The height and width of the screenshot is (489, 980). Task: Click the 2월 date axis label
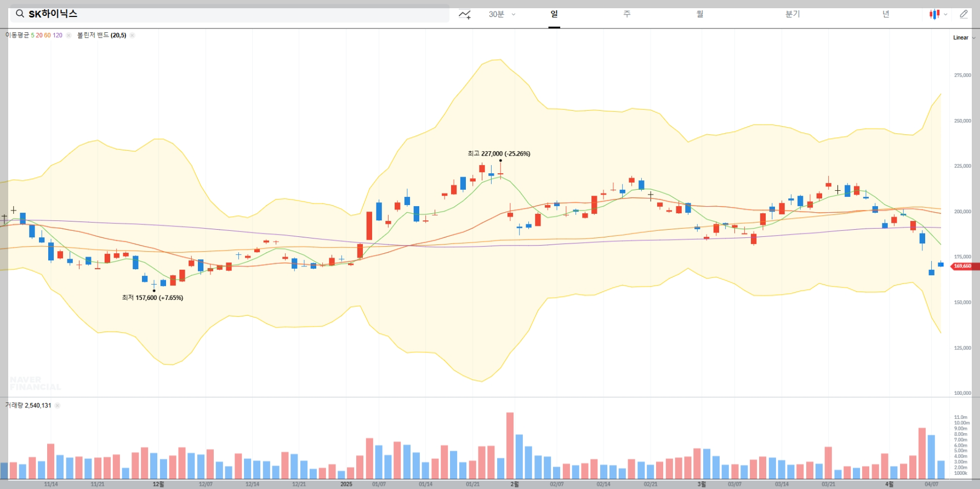pyautogui.click(x=515, y=484)
